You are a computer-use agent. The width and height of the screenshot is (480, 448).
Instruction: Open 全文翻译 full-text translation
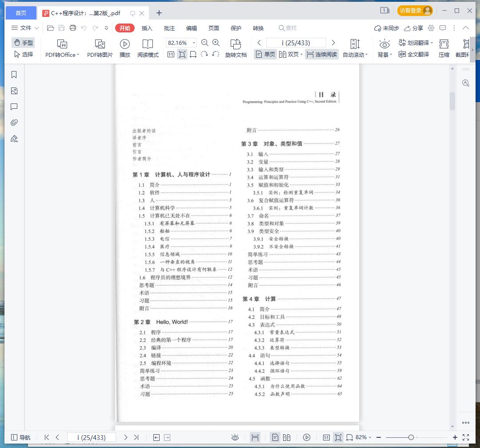(414, 55)
